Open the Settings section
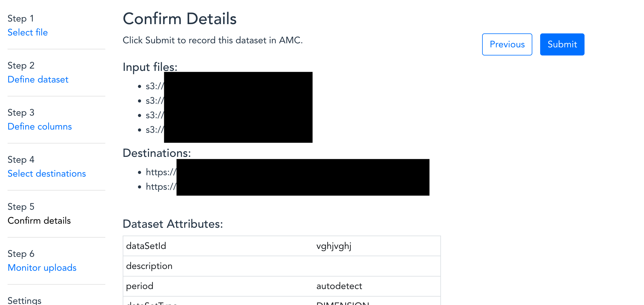 [24, 300]
